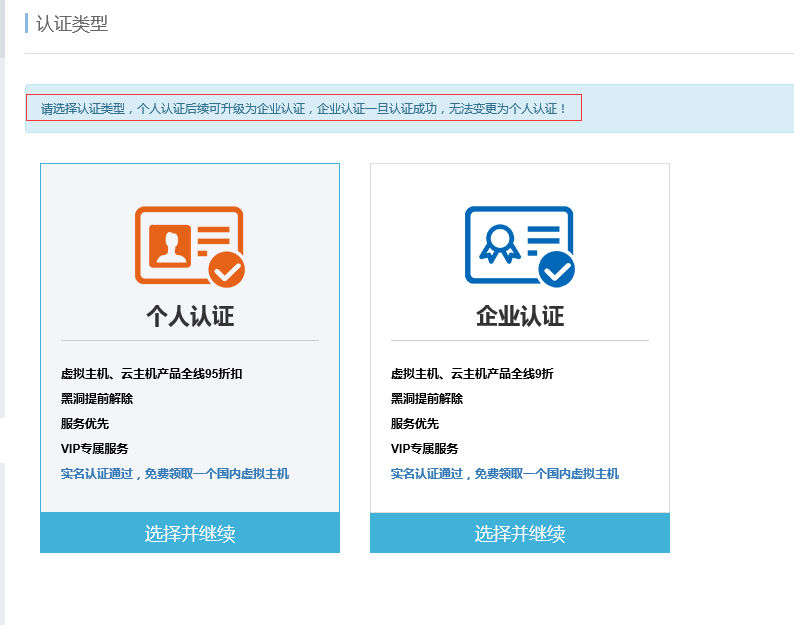Image resolution: width=794 pixels, height=625 pixels.
Task: Click VIP专属服务 in the 企业认证 card
Action: (424, 448)
